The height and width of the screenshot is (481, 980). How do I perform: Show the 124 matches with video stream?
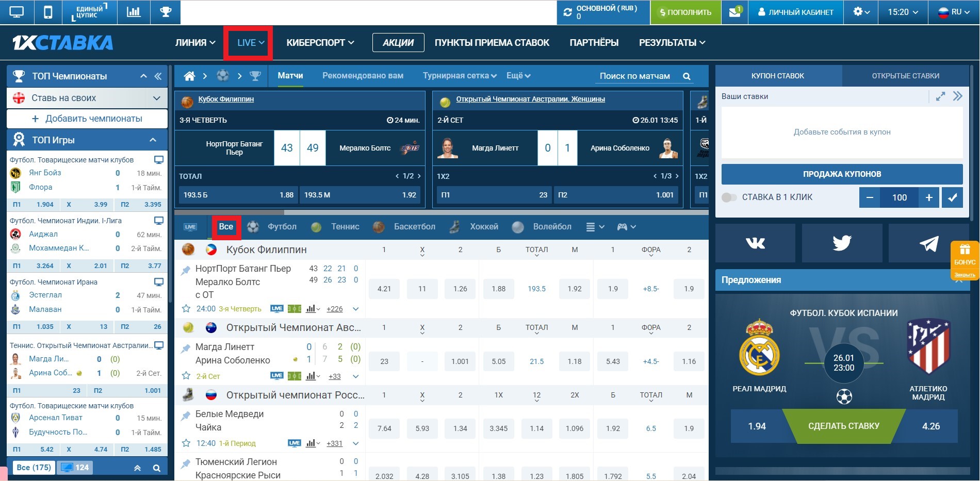click(x=75, y=468)
